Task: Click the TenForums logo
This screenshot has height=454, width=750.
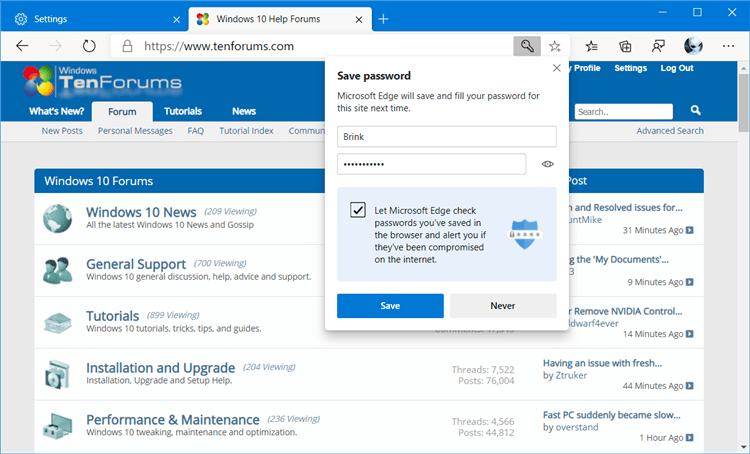Action: click(x=102, y=80)
